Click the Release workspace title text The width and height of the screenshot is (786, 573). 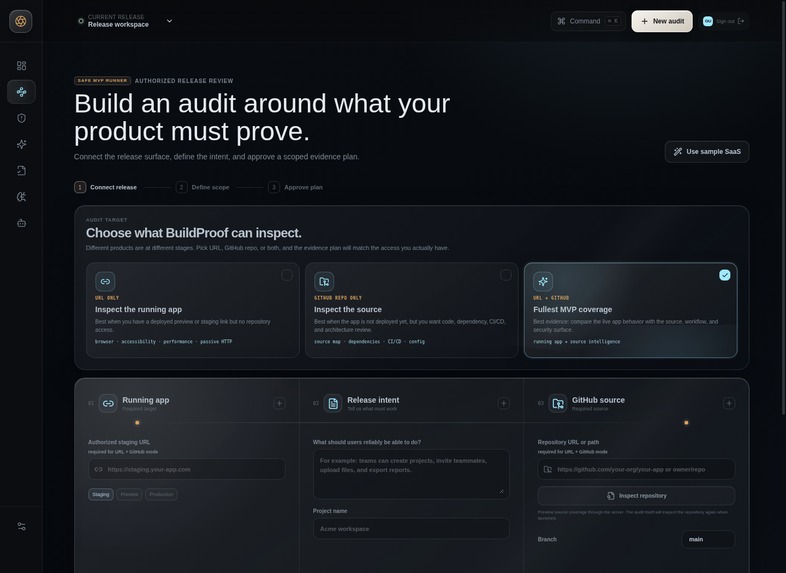118,25
